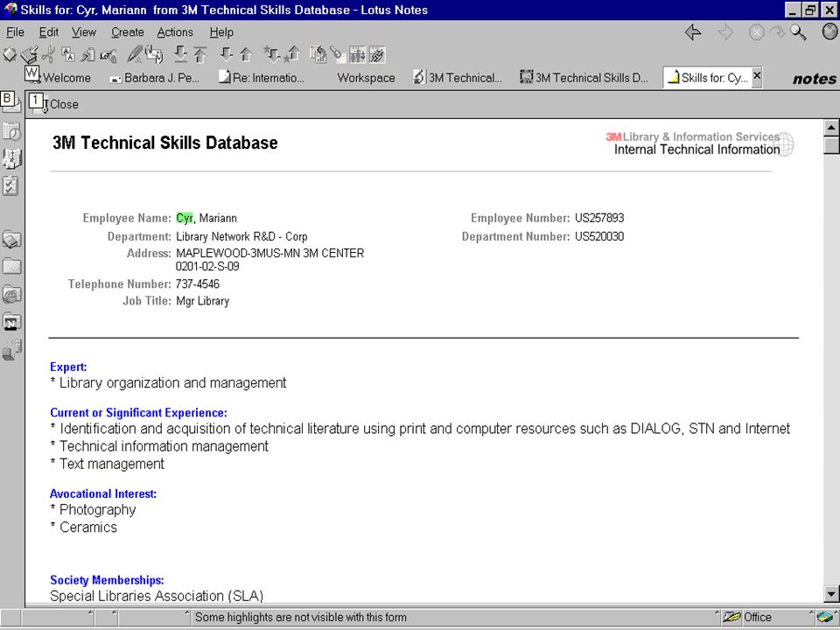The width and height of the screenshot is (840, 630).
Task: Click the magnifying glass Search icon
Action: coord(798,32)
